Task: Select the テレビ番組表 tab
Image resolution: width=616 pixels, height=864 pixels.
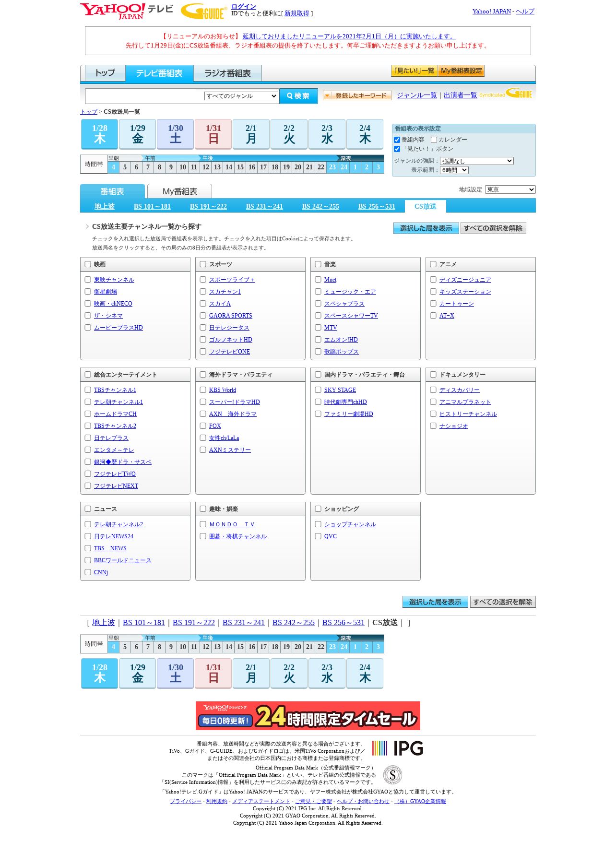Action: pyautogui.click(x=159, y=73)
